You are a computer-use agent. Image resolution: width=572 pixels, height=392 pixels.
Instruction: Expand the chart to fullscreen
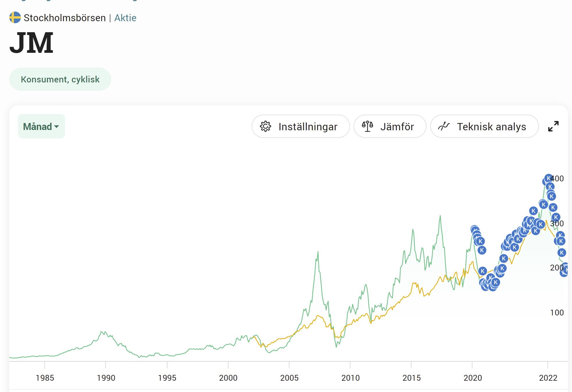pyautogui.click(x=553, y=127)
